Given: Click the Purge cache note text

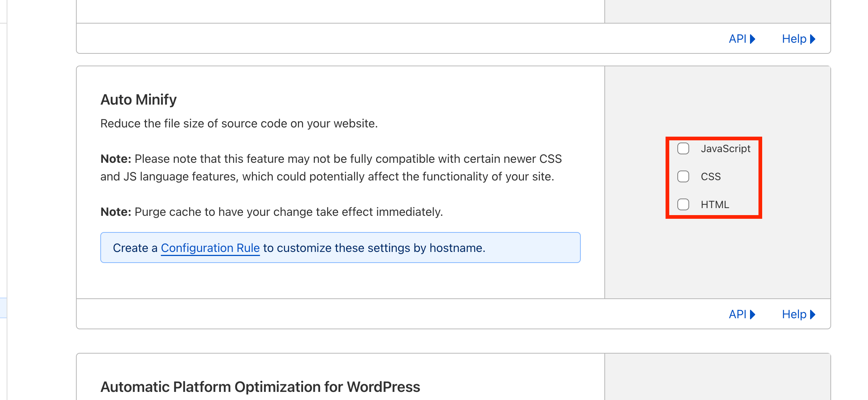Looking at the screenshot, I should pyautogui.click(x=272, y=212).
